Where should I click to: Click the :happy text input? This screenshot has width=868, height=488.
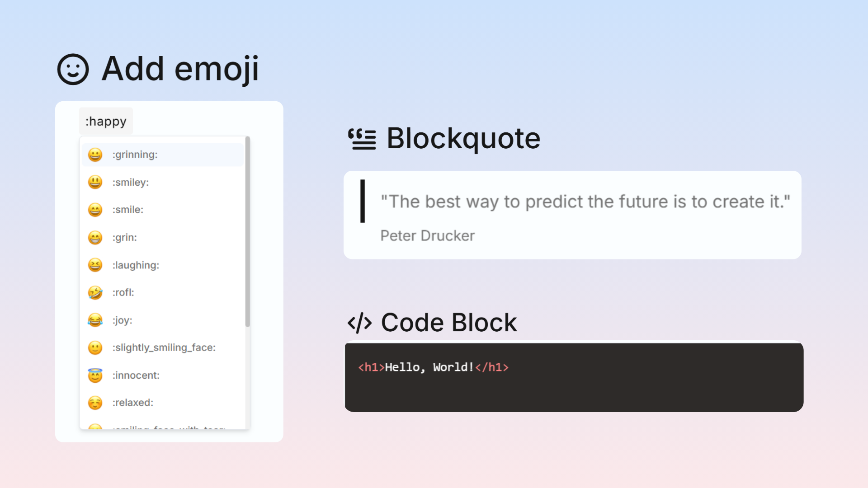(x=106, y=121)
